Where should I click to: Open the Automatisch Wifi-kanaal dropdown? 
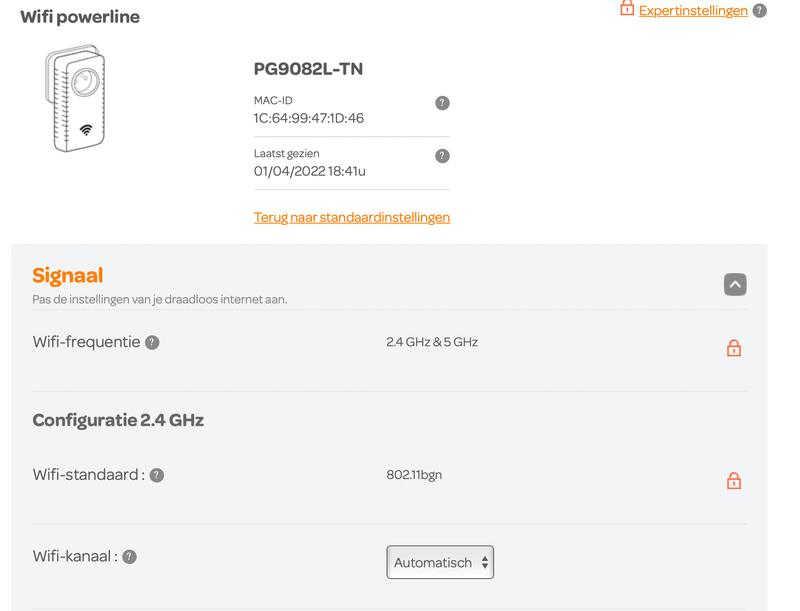tap(440, 562)
